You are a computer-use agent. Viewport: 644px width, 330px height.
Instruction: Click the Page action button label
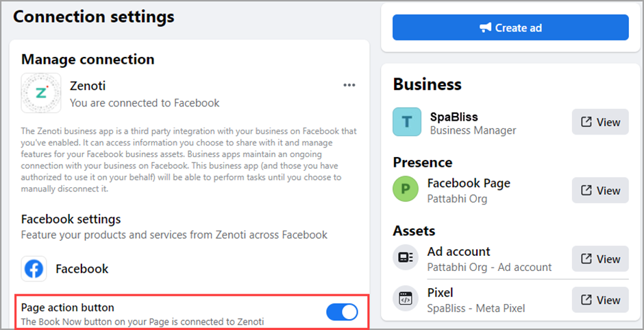pos(68,307)
